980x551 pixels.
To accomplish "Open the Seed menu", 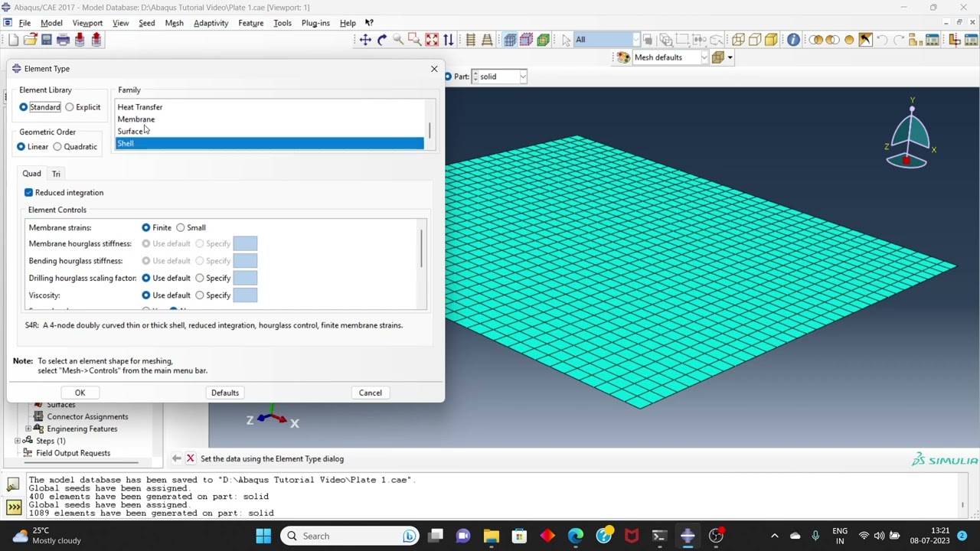I will tap(146, 23).
